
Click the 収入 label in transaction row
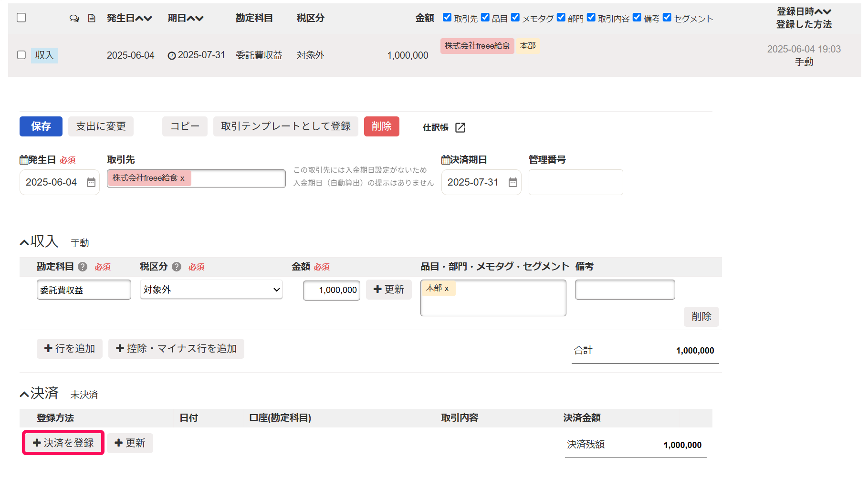(44, 55)
